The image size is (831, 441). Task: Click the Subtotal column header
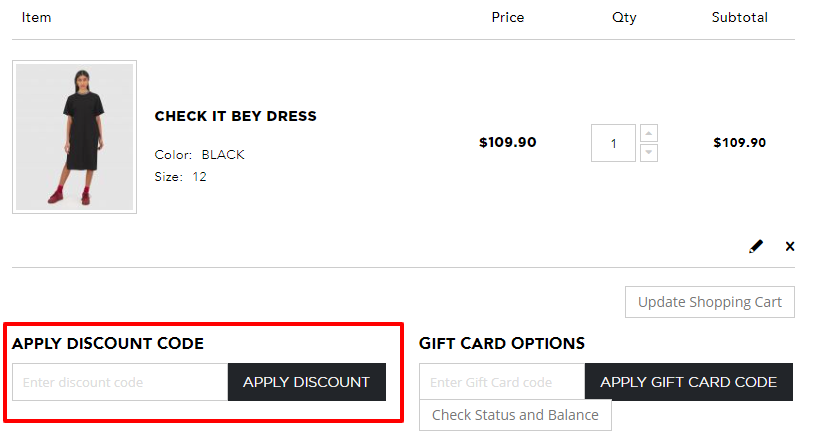pyautogui.click(x=739, y=17)
